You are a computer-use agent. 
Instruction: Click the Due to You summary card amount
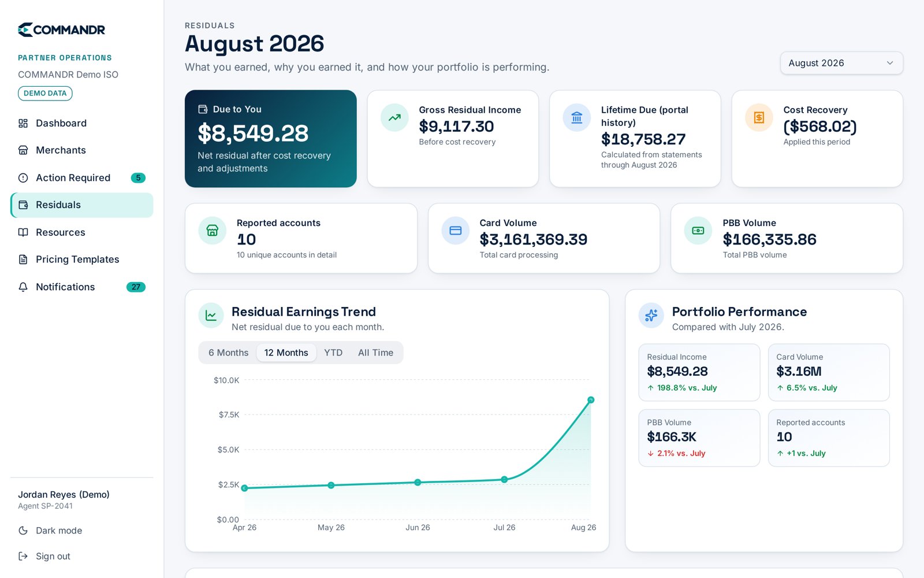253,133
